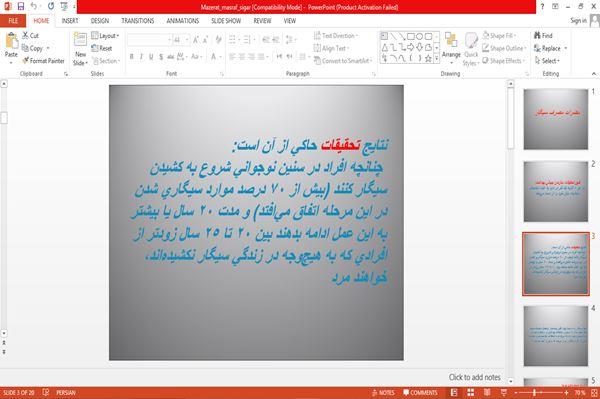Switch to the SLIDE SHOW tab
This screenshot has height=399, width=600.
(226, 21)
